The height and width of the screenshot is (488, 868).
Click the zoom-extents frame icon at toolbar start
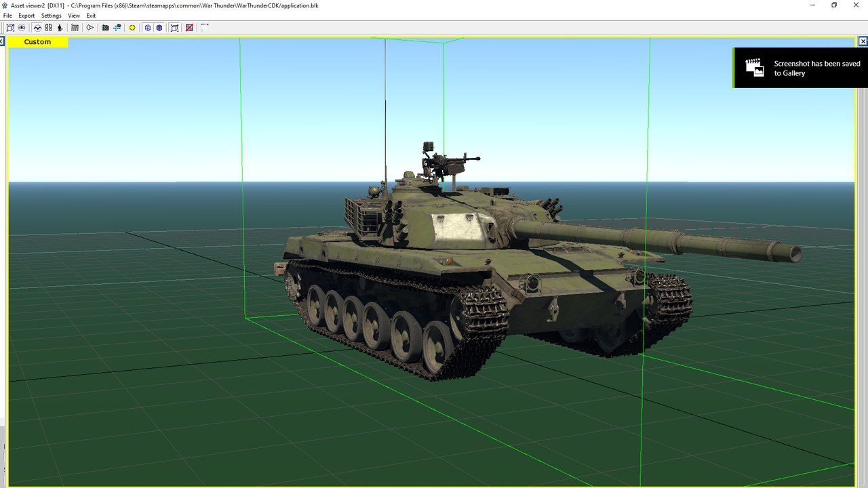click(x=10, y=28)
